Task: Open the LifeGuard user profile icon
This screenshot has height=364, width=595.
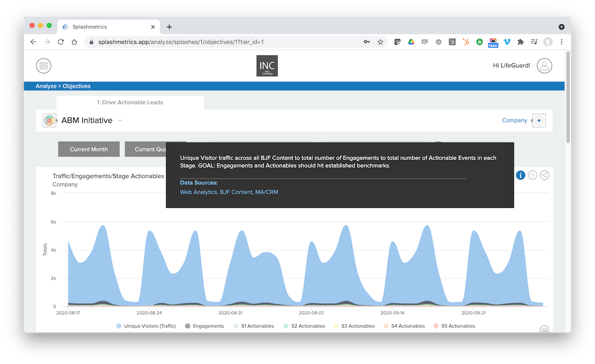Action: (544, 65)
